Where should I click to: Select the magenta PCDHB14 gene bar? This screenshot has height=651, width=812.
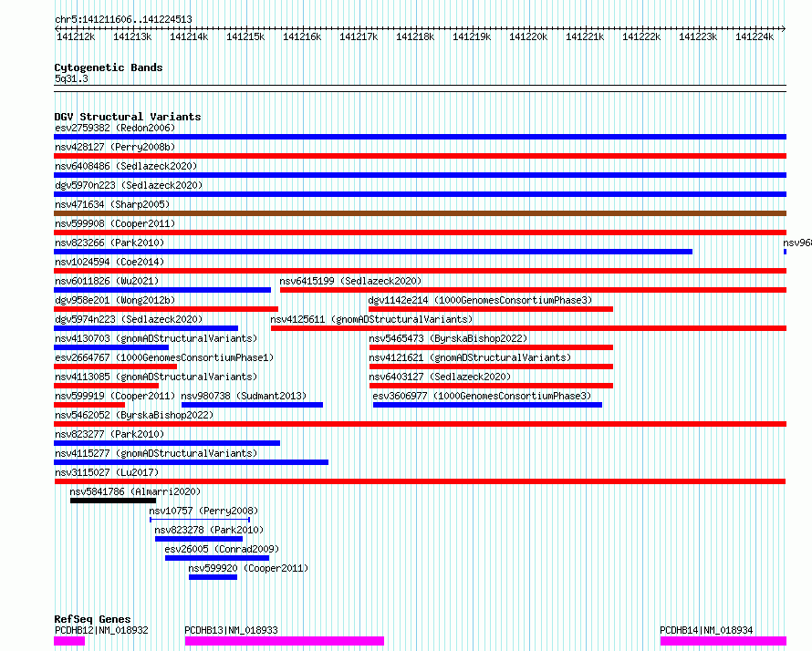[x=724, y=641]
